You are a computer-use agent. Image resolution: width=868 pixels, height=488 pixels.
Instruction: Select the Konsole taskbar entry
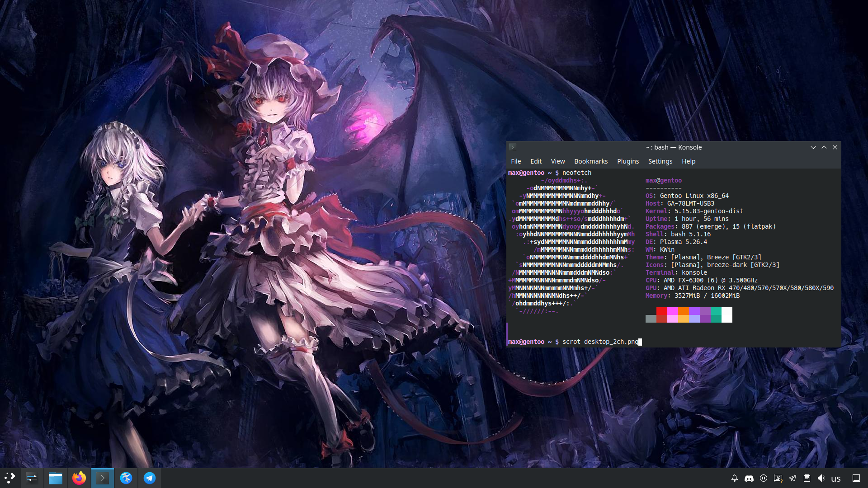coord(103,478)
